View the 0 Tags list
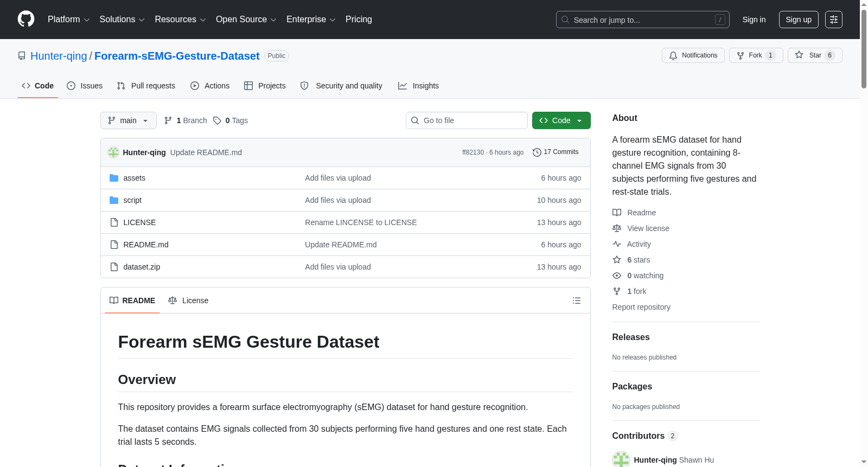 tap(231, 120)
